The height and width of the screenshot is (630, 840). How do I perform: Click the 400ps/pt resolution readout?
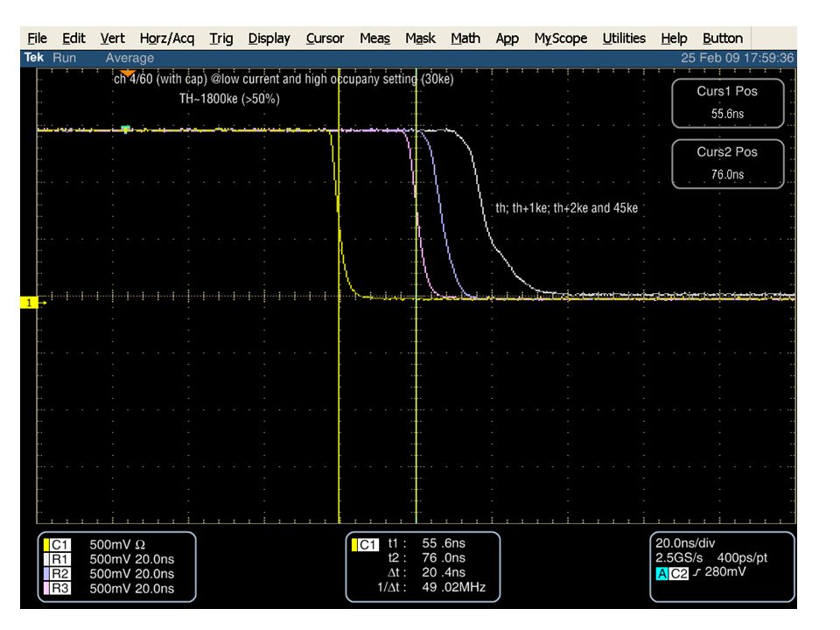click(x=742, y=557)
